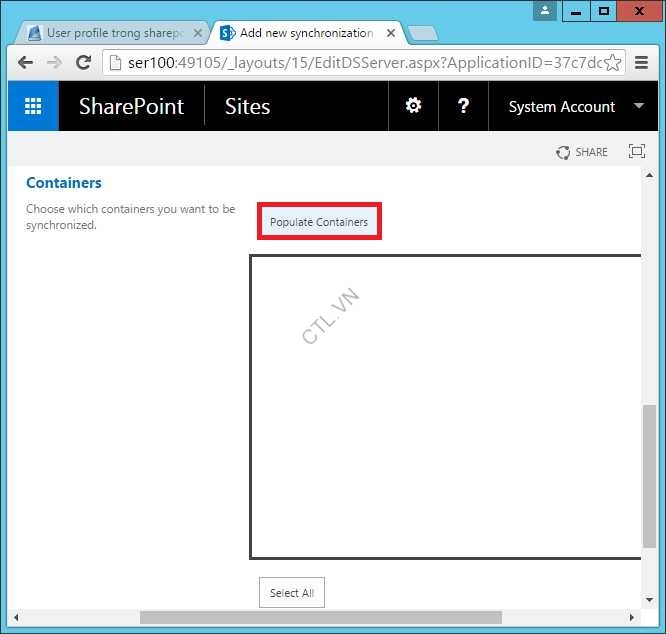Reload the current page
This screenshot has width=666, height=634.
coord(84,62)
